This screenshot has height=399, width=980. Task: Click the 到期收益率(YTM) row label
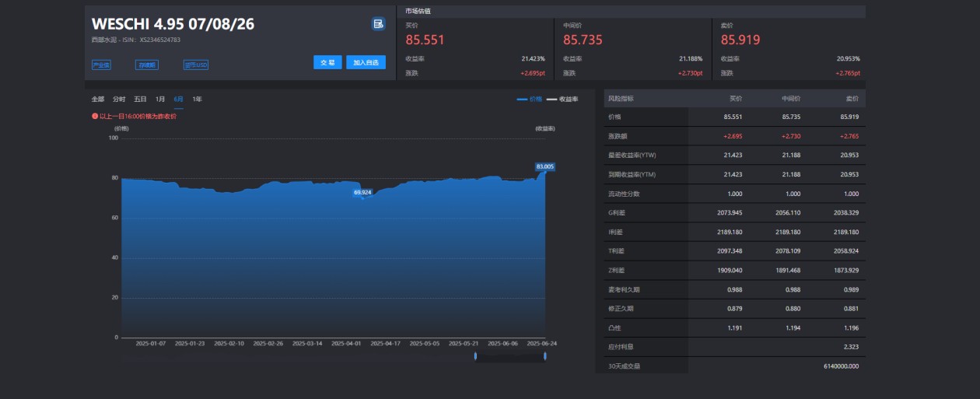632,174
